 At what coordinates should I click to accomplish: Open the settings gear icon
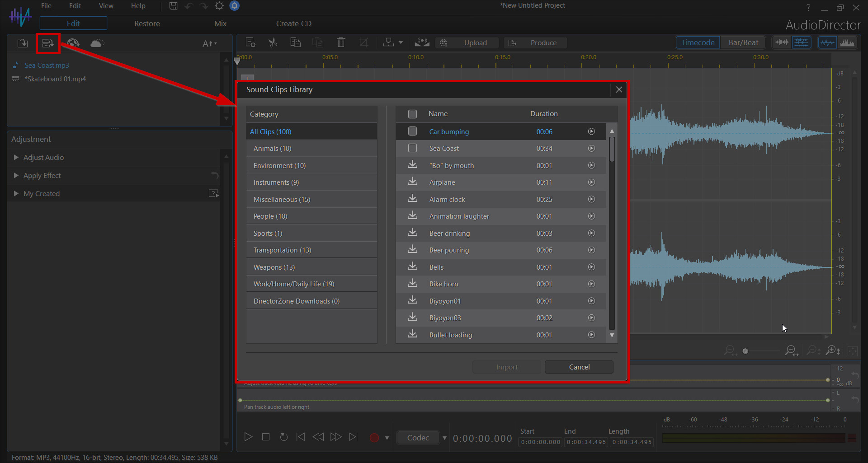[x=219, y=6]
